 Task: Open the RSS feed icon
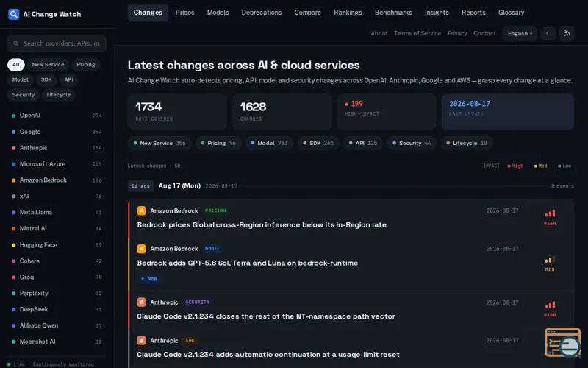coord(567,33)
